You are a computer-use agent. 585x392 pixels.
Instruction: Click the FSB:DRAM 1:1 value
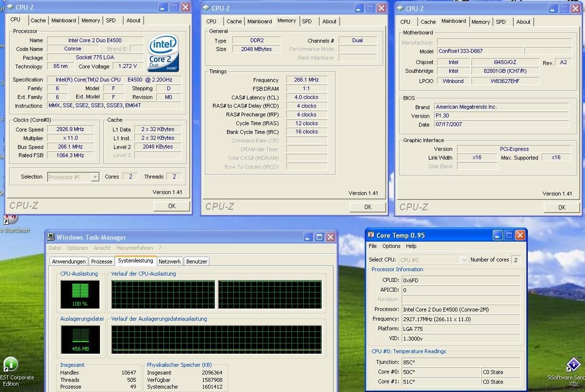point(307,89)
